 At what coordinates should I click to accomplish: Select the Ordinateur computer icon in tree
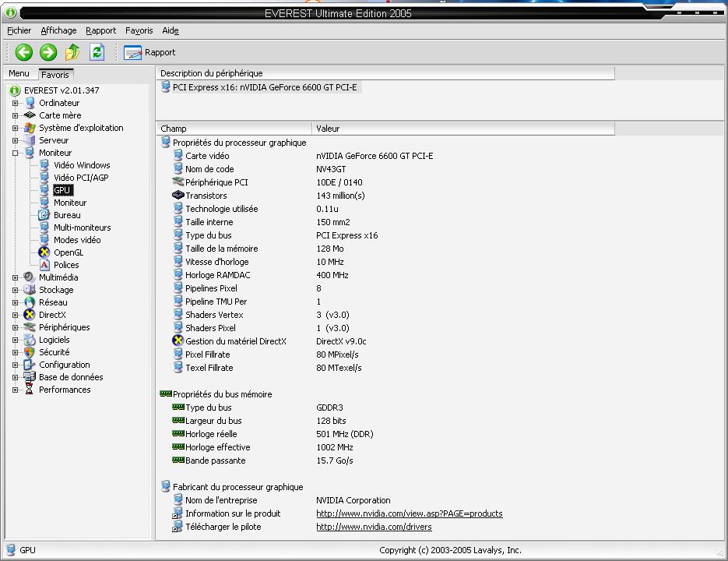[x=30, y=103]
